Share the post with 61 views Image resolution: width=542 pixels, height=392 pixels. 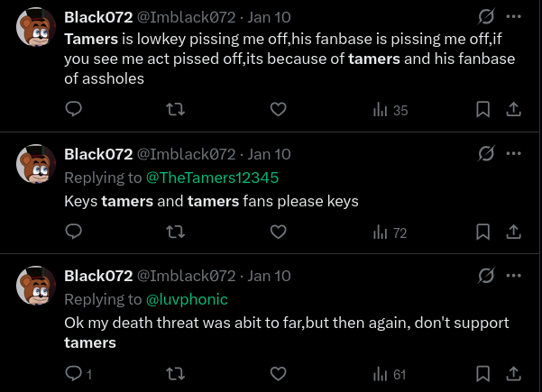tap(513, 373)
